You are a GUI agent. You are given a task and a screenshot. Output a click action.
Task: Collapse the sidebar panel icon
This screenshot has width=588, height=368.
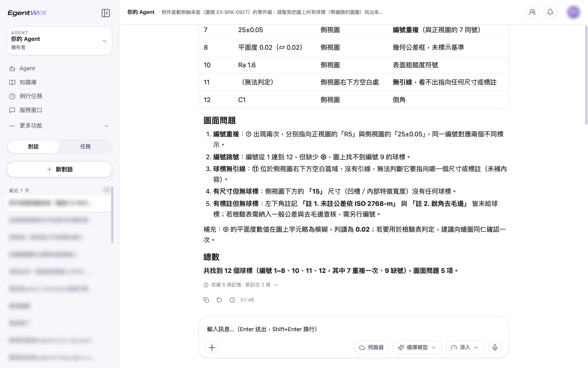106,13
